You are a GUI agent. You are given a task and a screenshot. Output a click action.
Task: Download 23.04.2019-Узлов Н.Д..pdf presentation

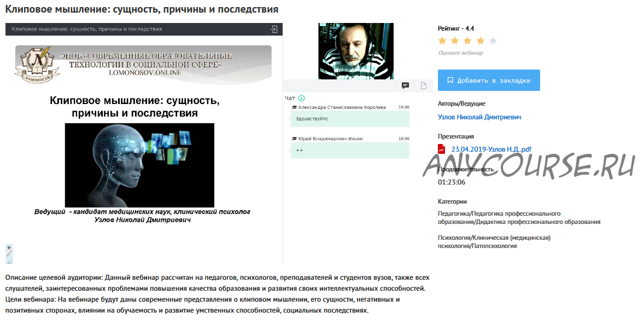coord(491,149)
